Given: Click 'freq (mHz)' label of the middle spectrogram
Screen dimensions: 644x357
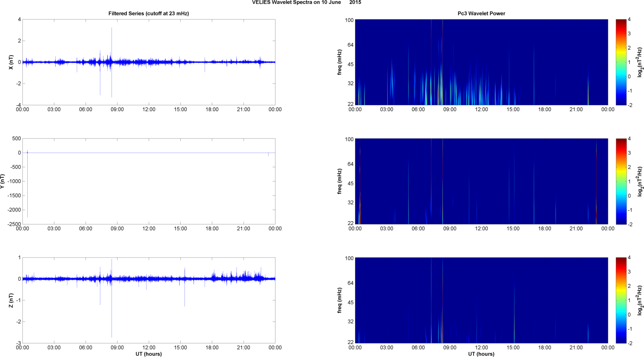Looking at the screenshot, I should [x=340, y=181].
